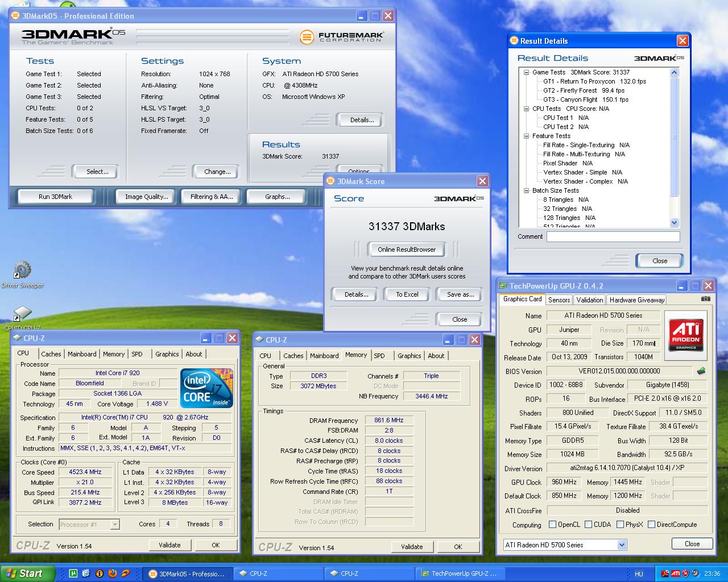Click the ATI icon in the system tray
The image size is (728, 582).
pos(675,573)
